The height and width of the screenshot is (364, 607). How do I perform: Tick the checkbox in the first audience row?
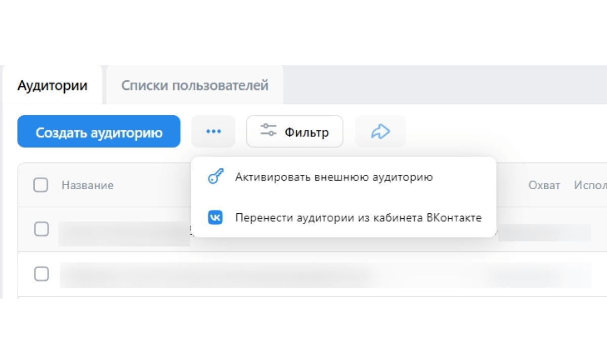click(x=41, y=230)
